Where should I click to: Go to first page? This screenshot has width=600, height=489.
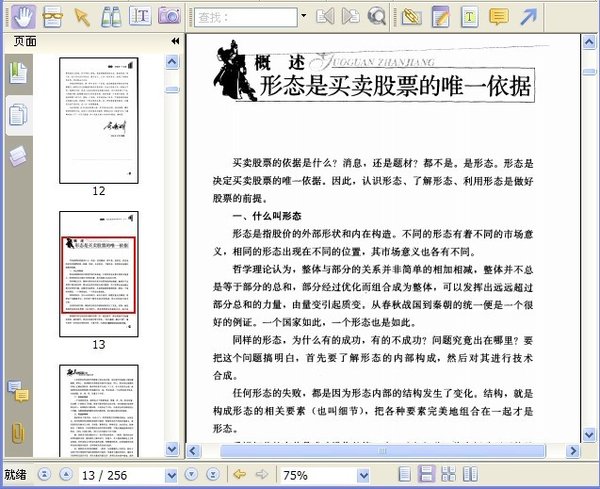44,474
